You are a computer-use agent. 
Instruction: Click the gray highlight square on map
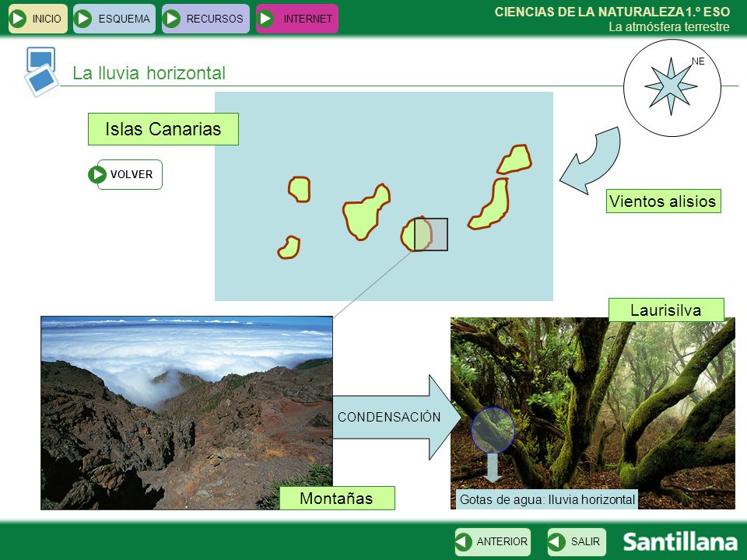(430, 234)
